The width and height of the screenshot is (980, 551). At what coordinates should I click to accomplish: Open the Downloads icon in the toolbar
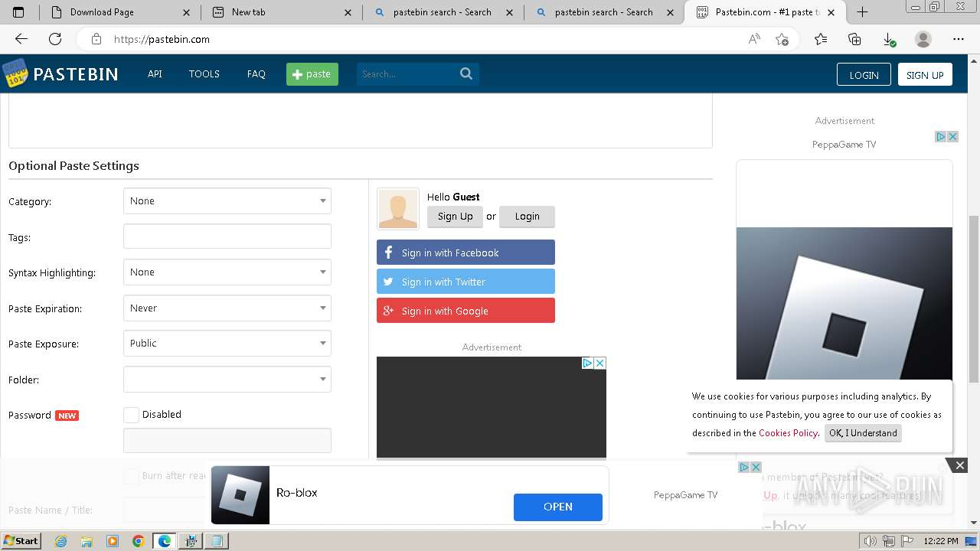point(889,39)
